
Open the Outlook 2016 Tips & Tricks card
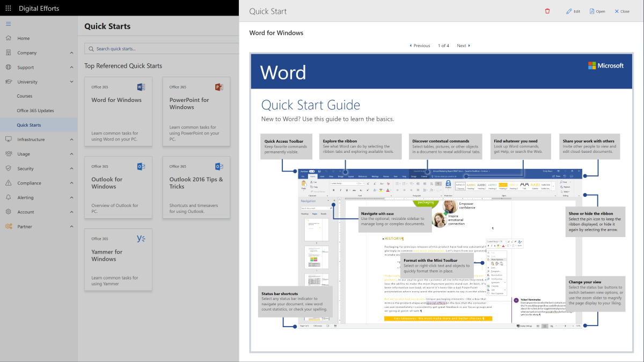196,188
